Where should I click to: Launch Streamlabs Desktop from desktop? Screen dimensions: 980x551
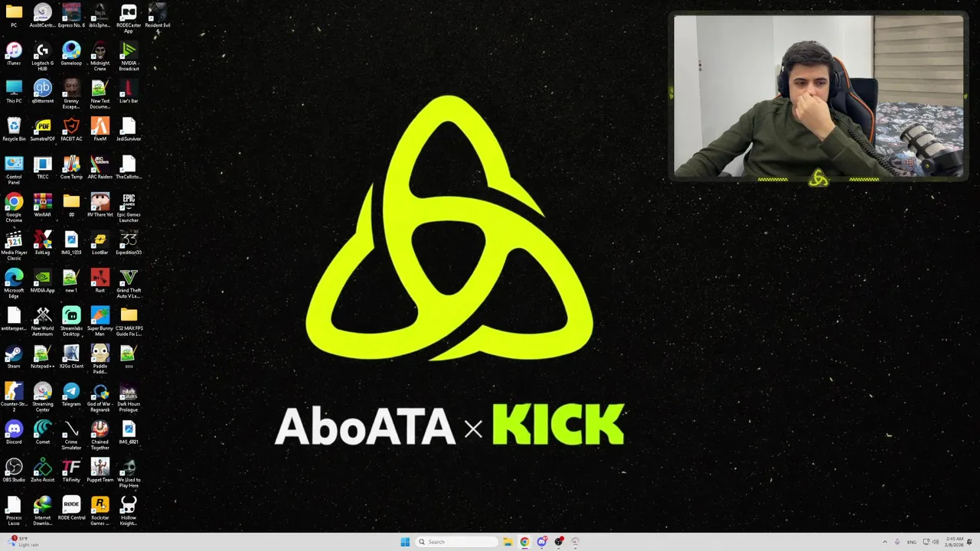coord(71,322)
